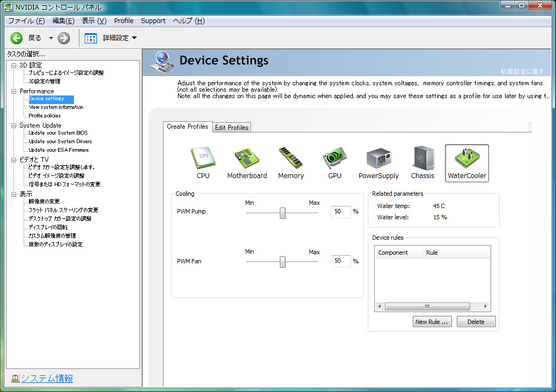Open the 編集(E) menu
Viewport: 556px width, 392px height.
[x=63, y=21]
